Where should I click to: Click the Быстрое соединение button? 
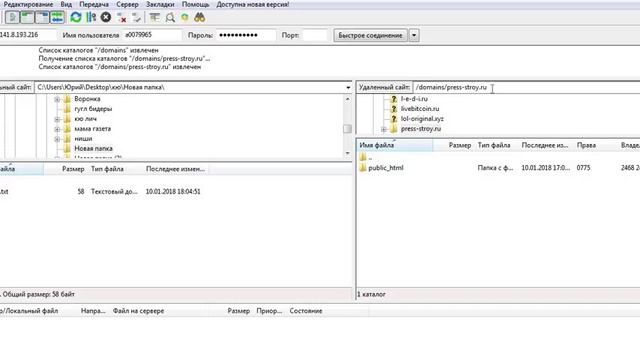[x=370, y=36]
